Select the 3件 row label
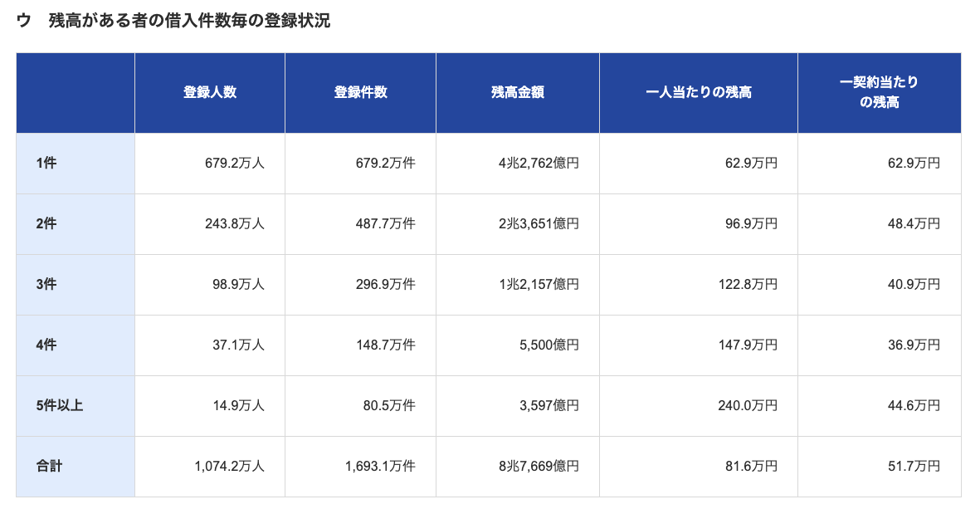The height and width of the screenshot is (509, 980). click(x=76, y=285)
